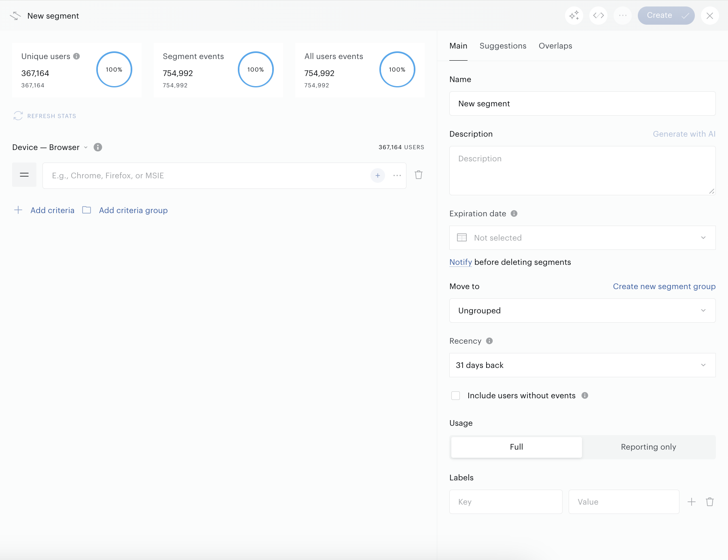
Task: Click the Description textarea resize handle
Action: 711,191
